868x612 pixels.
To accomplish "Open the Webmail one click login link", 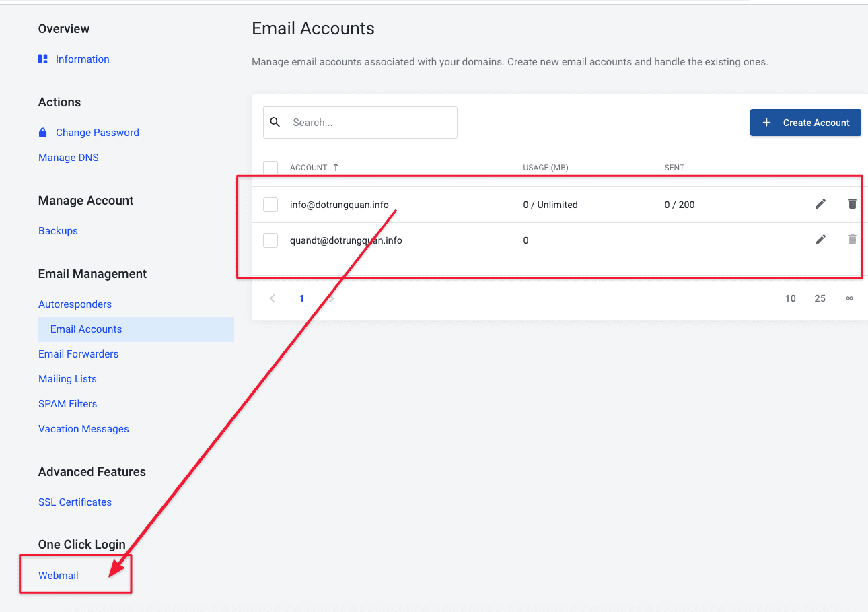I will (x=59, y=576).
